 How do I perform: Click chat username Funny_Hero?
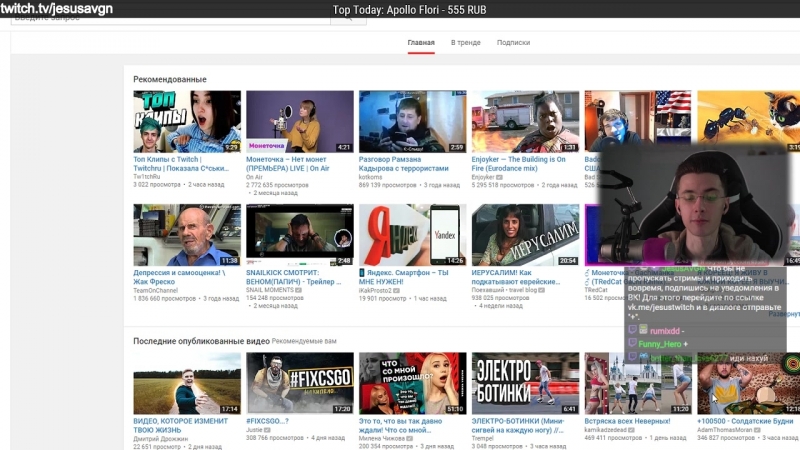pyautogui.click(x=660, y=344)
